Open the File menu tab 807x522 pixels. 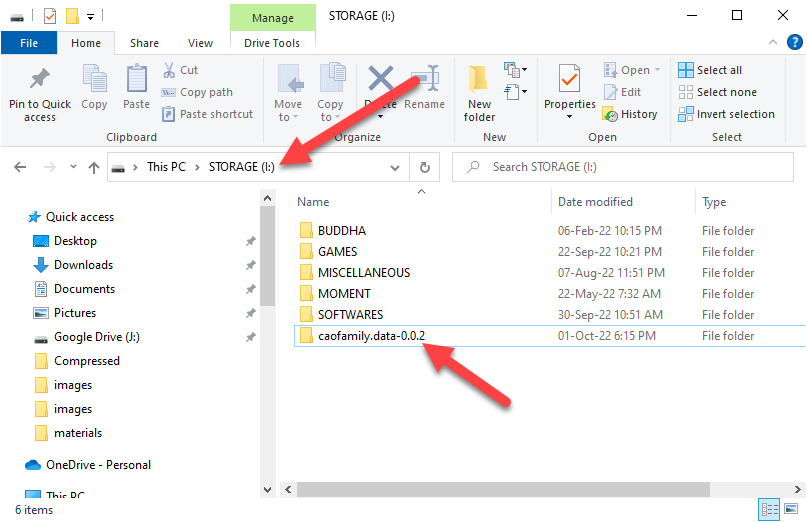29,43
